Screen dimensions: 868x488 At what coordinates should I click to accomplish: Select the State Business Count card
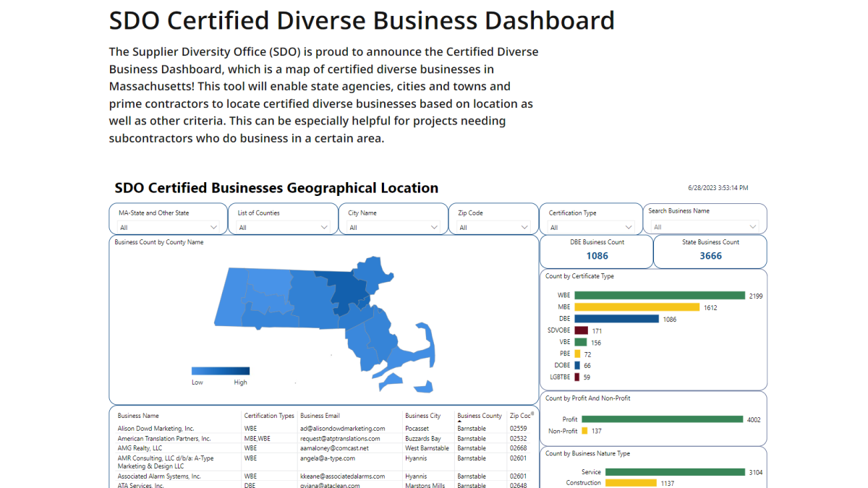710,250
